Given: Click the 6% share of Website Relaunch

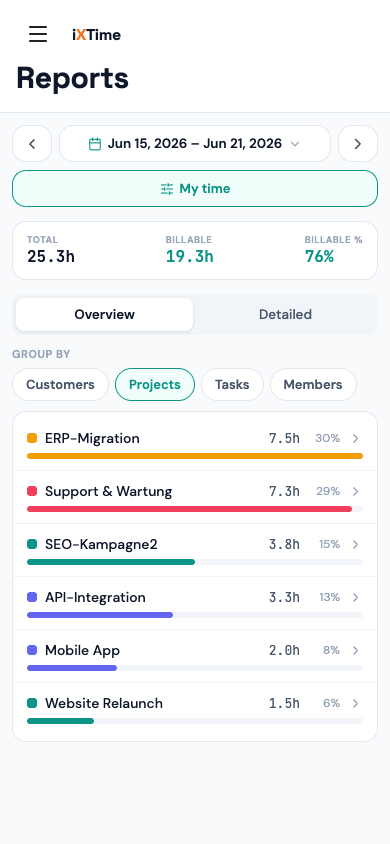Looking at the screenshot, I should (x=331, y=704).
